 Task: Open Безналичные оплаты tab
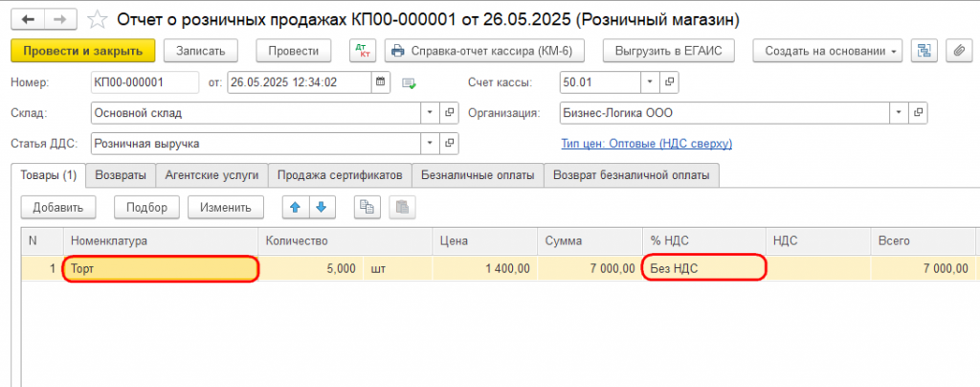[479, 175]
